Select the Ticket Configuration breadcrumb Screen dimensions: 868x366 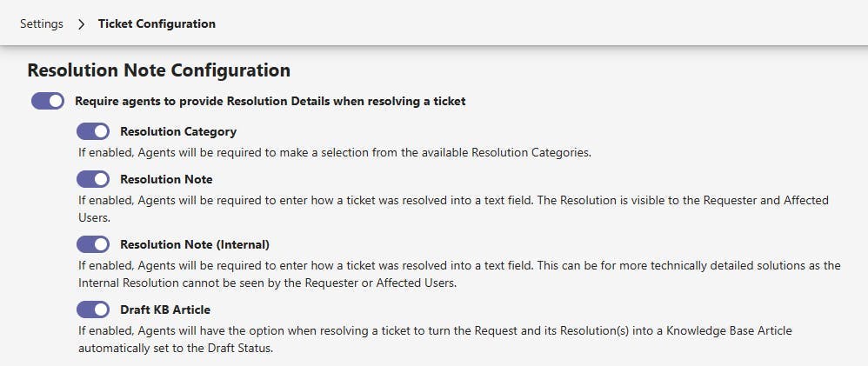click(x=157, y=24)
